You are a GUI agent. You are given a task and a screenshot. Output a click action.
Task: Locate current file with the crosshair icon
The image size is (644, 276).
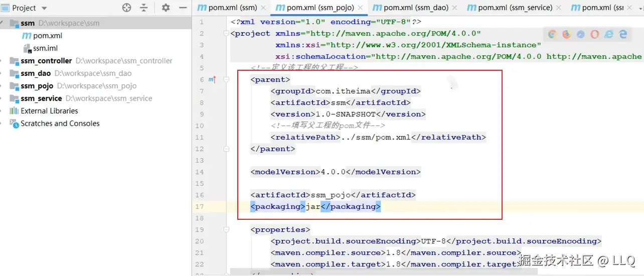tap(127, 8)
